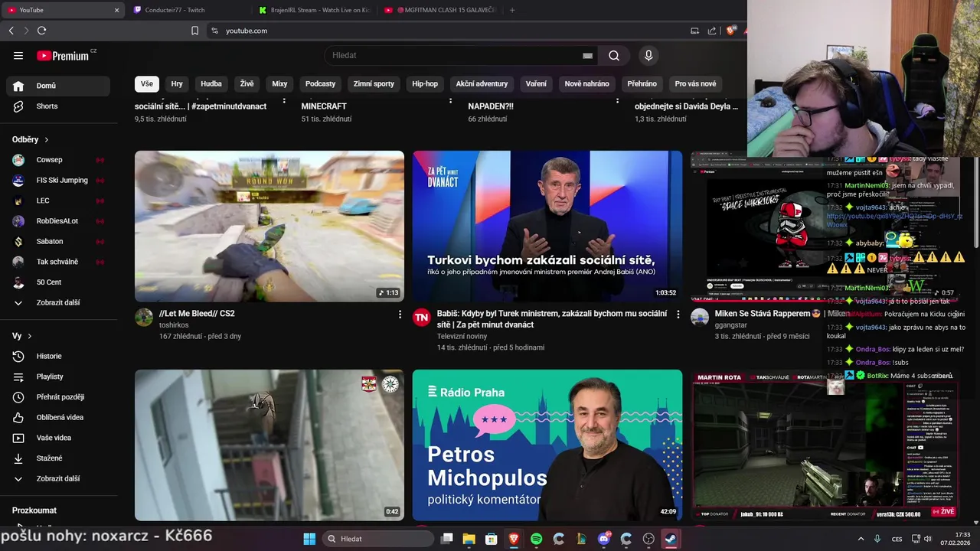
Task: Select the Vše filter chip
Action: coord(146,83)
